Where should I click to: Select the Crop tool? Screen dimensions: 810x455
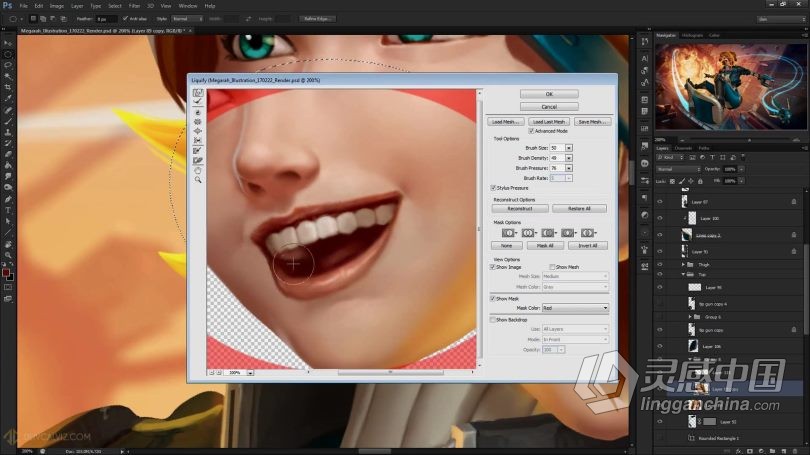point(8,87)
